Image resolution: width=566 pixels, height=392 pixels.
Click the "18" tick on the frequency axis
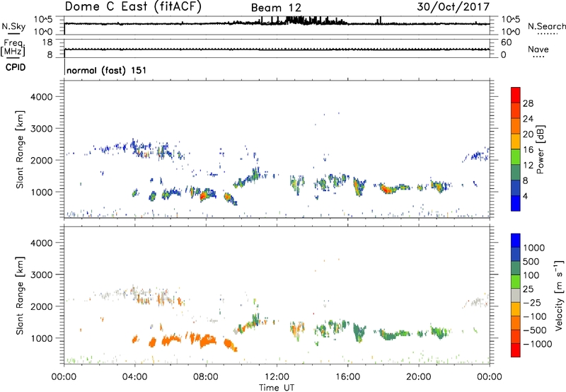click(x=47, y=42)
